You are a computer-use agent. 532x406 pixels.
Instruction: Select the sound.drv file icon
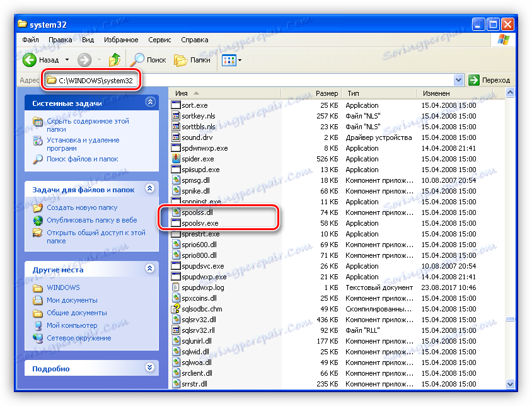pos(176,137)
